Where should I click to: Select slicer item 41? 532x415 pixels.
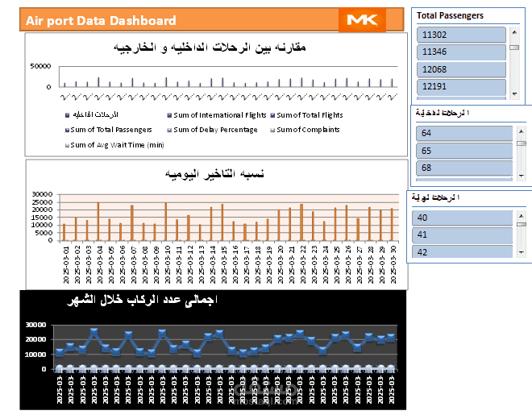pyautogui.click(x=462, y=234)
